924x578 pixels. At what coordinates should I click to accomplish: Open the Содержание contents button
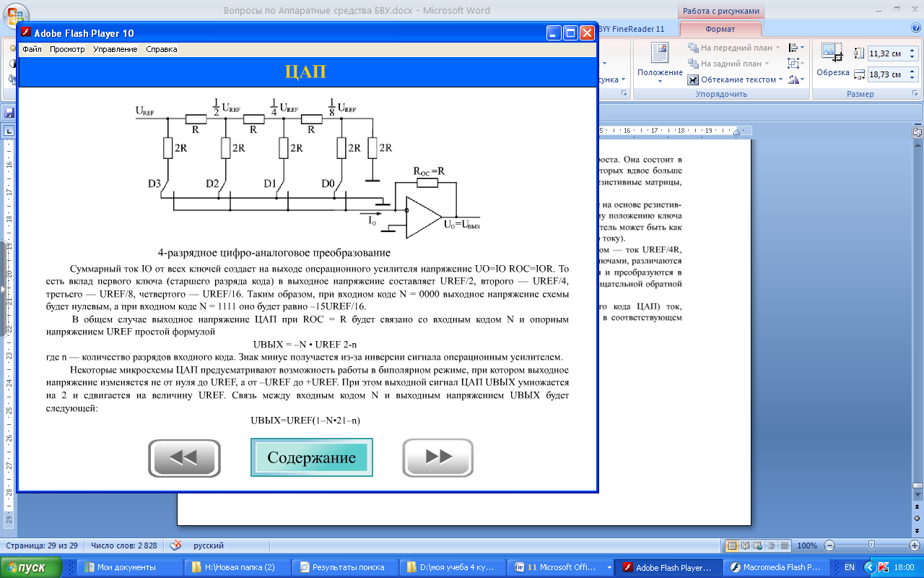point(312,457)
